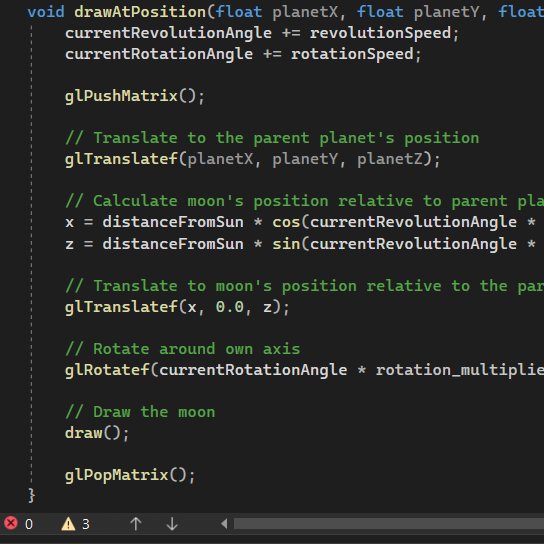Click the 'Draw the moon' comment
The image size is (544, 544).
point(140,412)
